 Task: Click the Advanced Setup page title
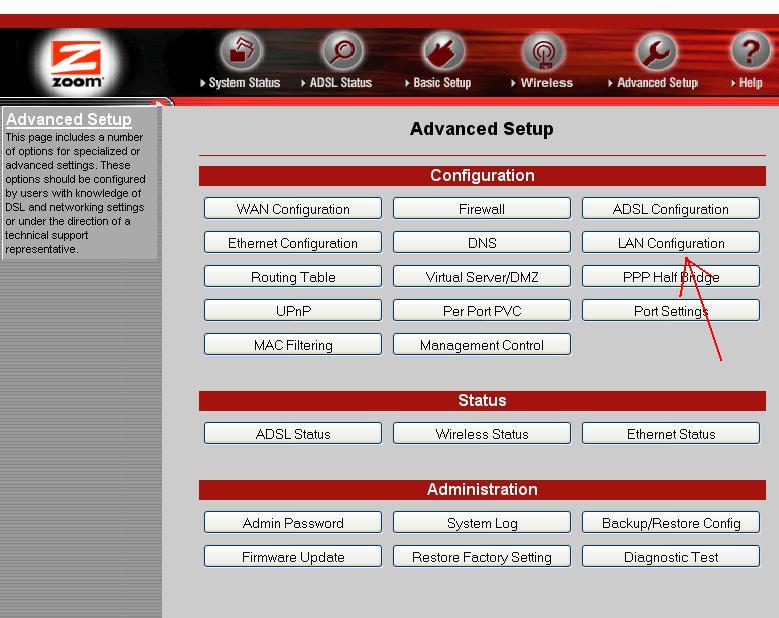(x=481, y=129)
